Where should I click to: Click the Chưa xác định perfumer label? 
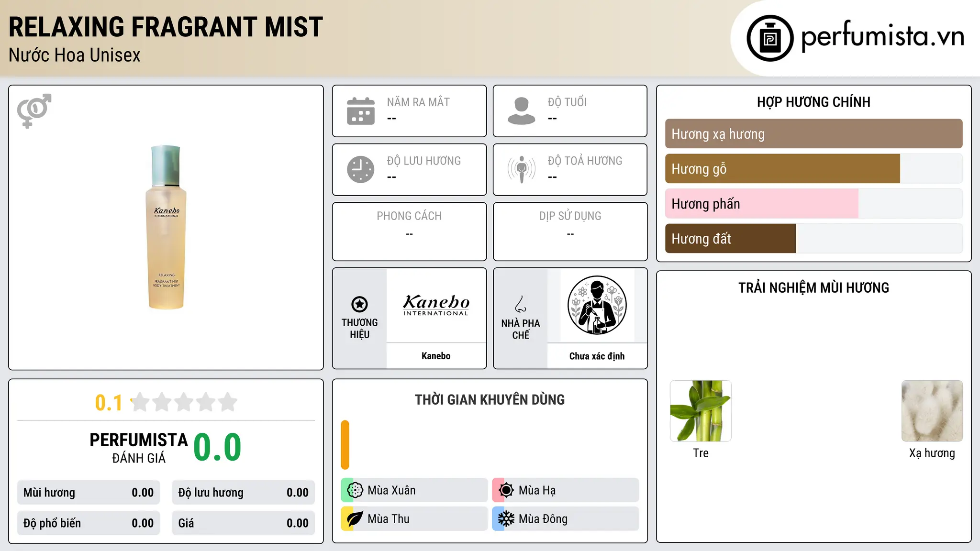tap(597, 356)
